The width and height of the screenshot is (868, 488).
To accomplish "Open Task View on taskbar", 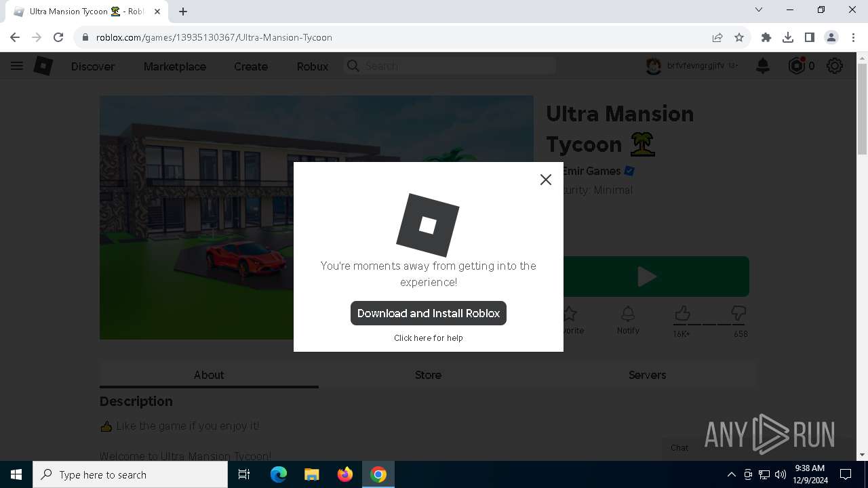I will click(245, 474).
